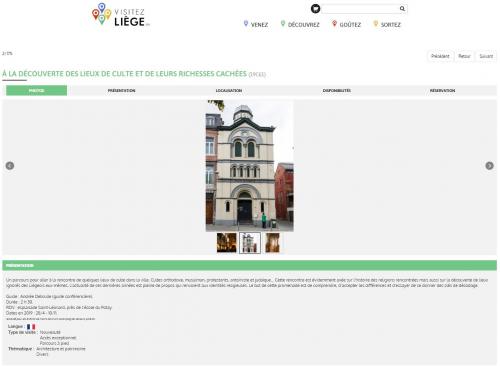
Task: Open the shopping basket icon
Action: coord(315,9)
